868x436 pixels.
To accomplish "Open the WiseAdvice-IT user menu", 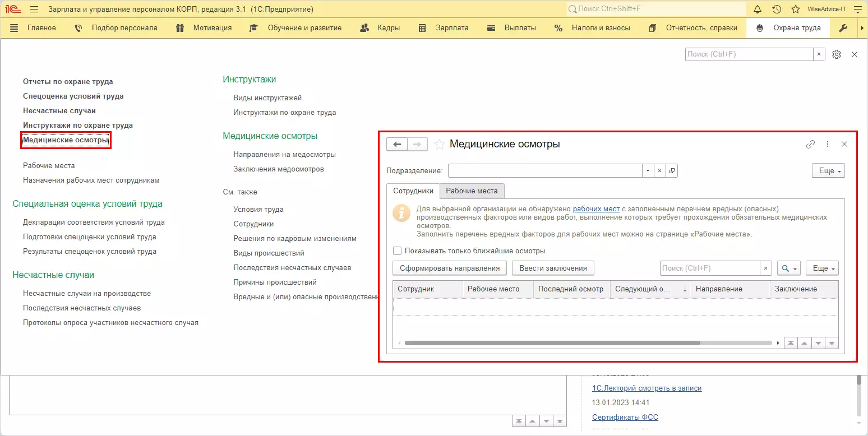I will pyautogui.click(x=827, y=10).
